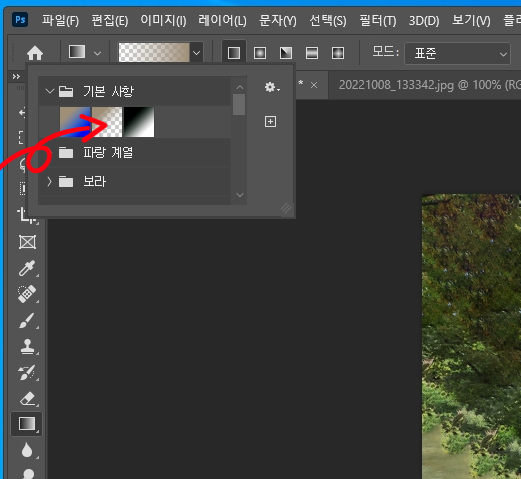The image size is (521, 479).
Task: Select the Linear gradient style
Action: point(234,53)
